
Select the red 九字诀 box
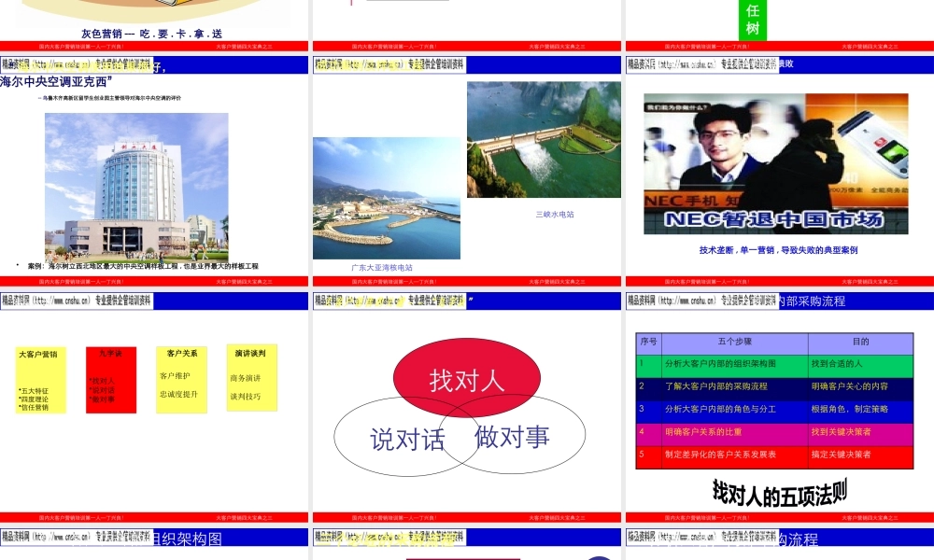click(111, 380)
